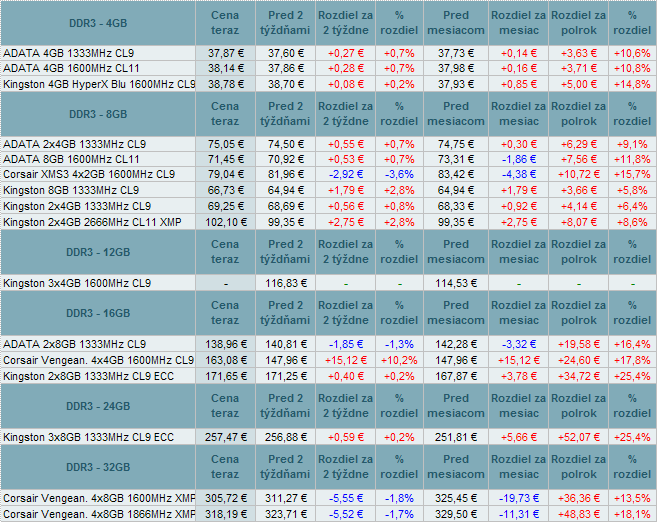Select the month-ago price 325,45 €
The height and width of the screenshot is (522, 657).
[x=456, y=499]
